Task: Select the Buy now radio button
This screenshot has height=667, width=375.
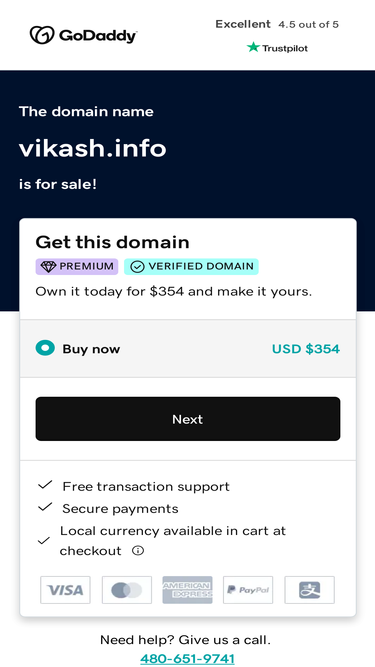Action: [x=45, y=348]
